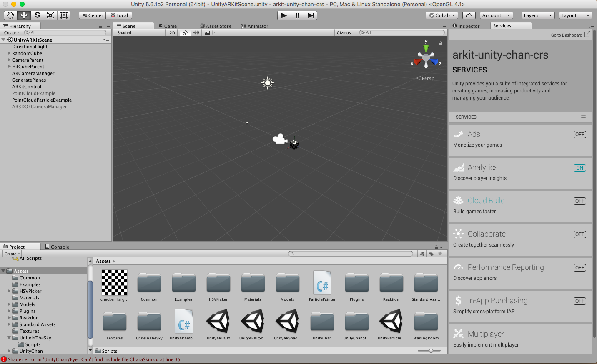Toggle pivot Center mode button
The width and height of the screenshot is (597, 364).
[92, 15]
